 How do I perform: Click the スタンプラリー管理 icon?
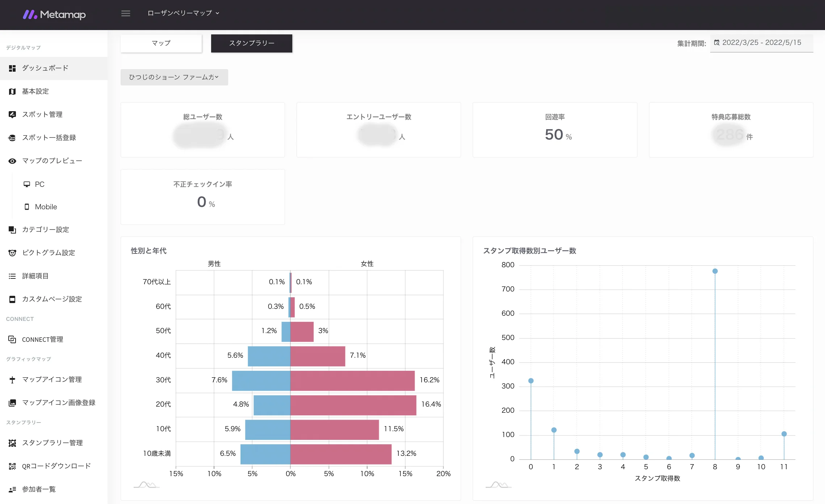click(12, 443)
